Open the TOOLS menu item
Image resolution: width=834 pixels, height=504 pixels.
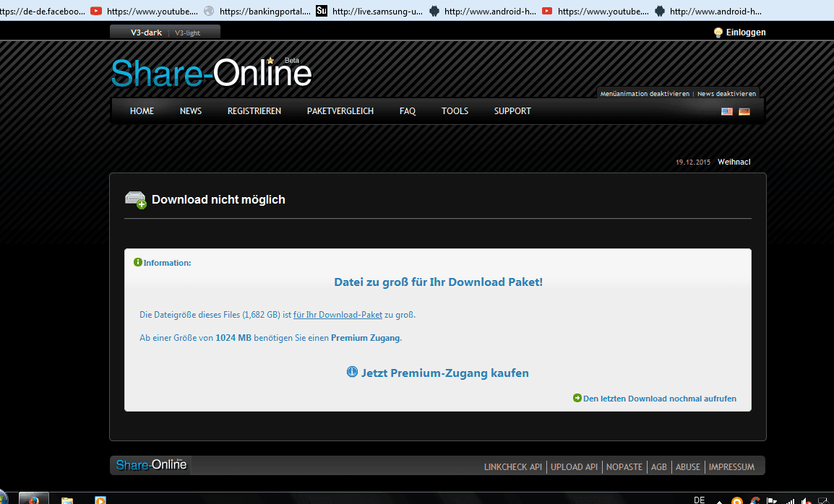(455, 111)
